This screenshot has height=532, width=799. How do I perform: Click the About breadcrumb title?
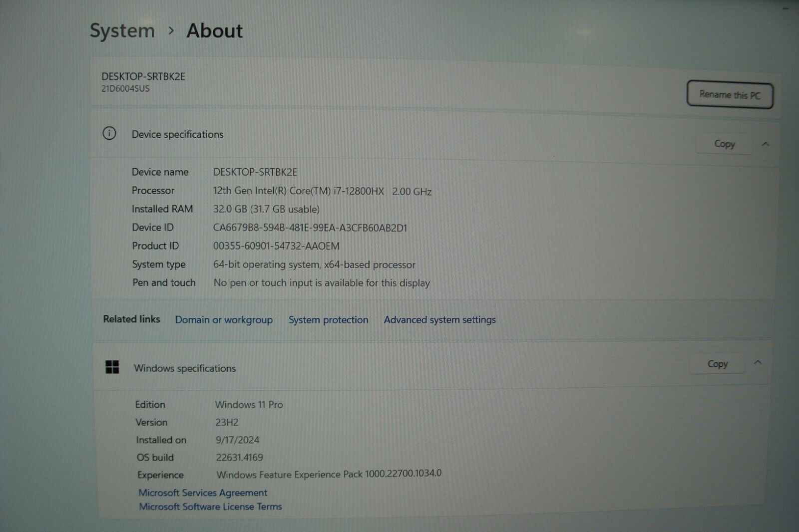[215, 31]
